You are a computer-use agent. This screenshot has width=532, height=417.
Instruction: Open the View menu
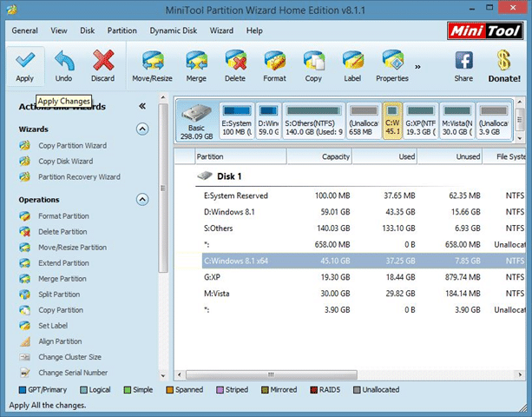[59, 30]
